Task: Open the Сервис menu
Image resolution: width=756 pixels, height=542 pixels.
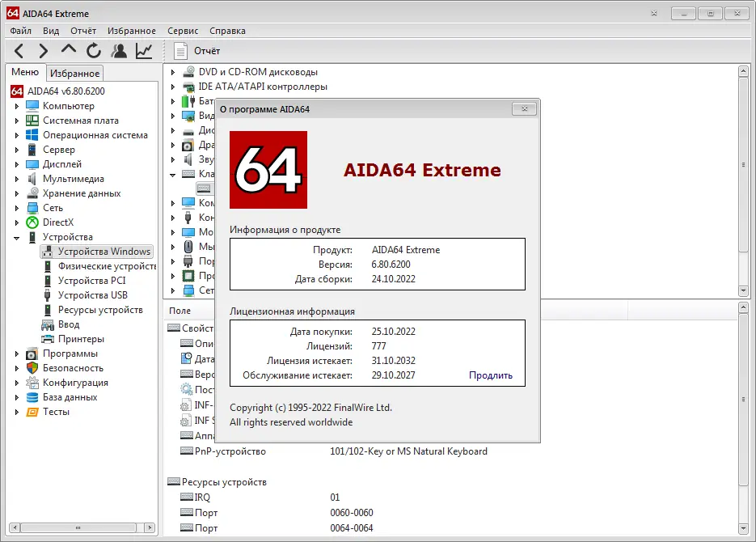Action: [x=183, y=31]
